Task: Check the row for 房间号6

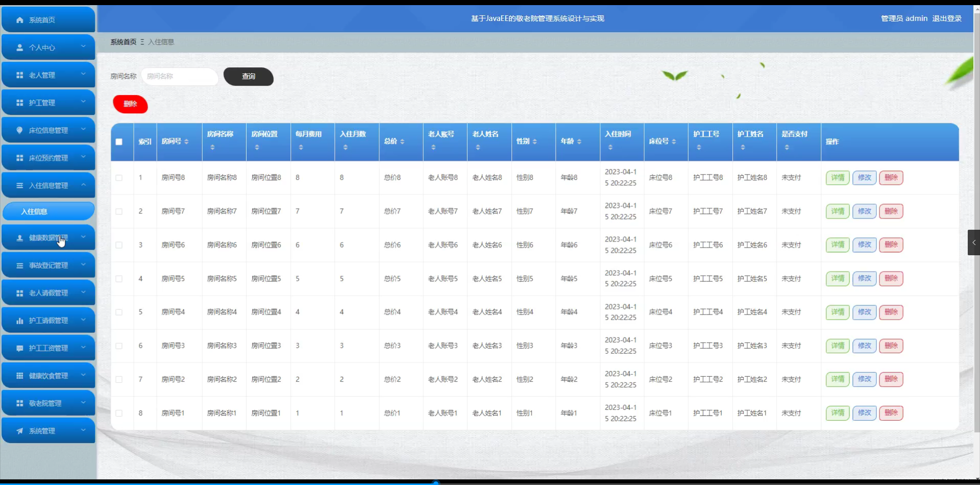Action: pos(119,245)
